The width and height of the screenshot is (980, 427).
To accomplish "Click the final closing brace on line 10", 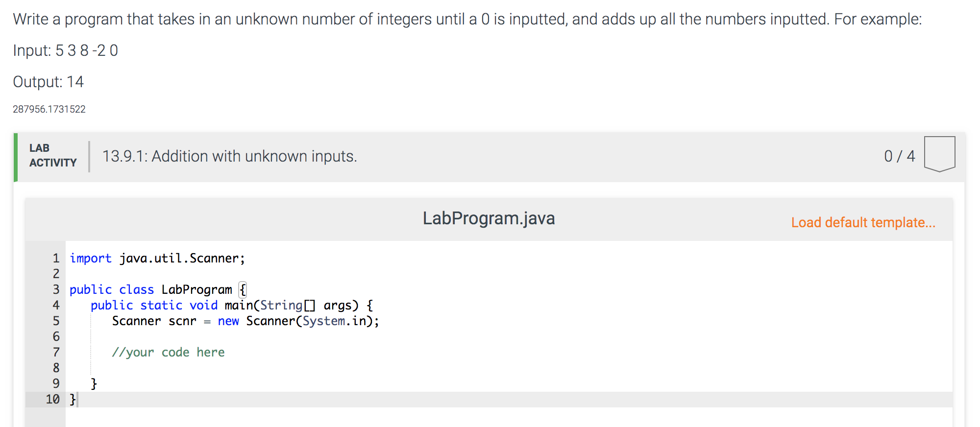I will (x=73, y=400).
